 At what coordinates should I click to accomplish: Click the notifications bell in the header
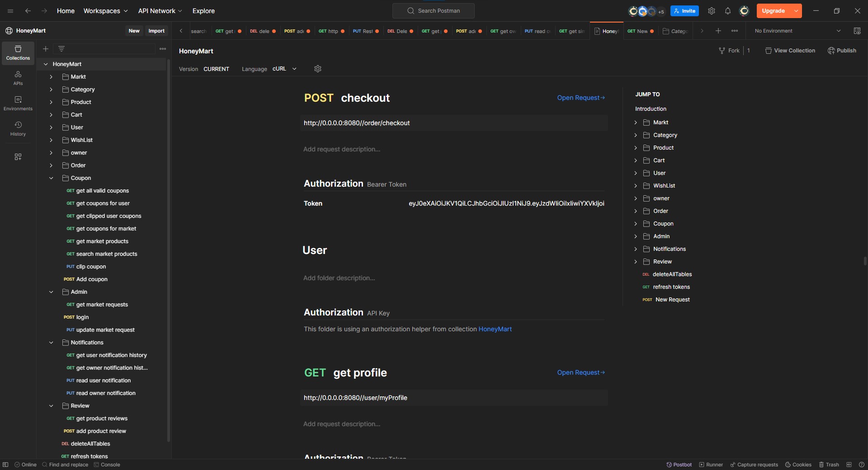[727, 11]
